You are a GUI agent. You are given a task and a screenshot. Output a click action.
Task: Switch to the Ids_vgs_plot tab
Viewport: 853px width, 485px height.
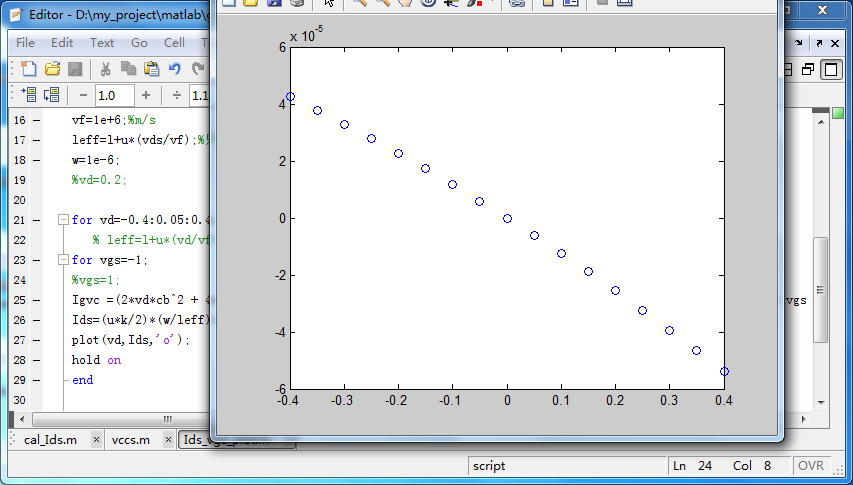coord(237,441)
